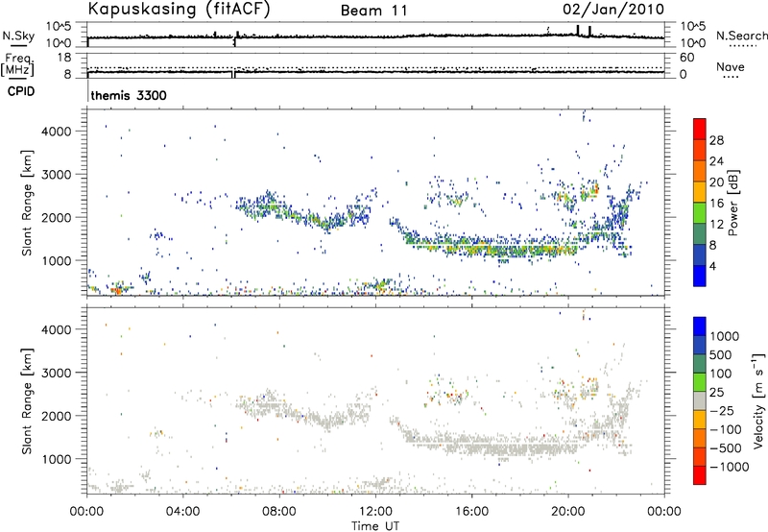This screenshot has height=532, width=768.
Task: Click the gray band of velocity colorbar
Action: coord(700,401)
